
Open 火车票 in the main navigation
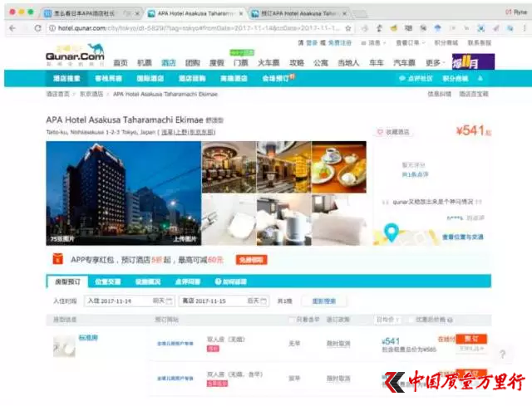click(268, 63)
